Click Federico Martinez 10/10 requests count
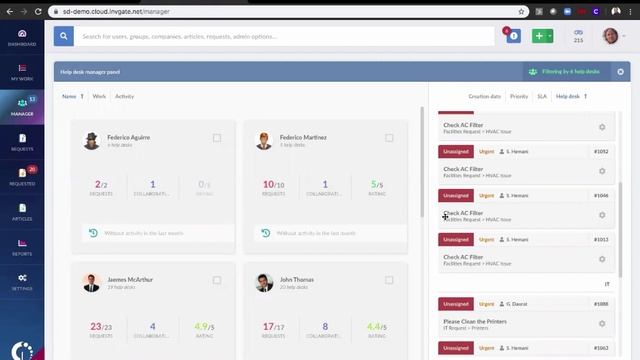 click(x=273, y=187)
